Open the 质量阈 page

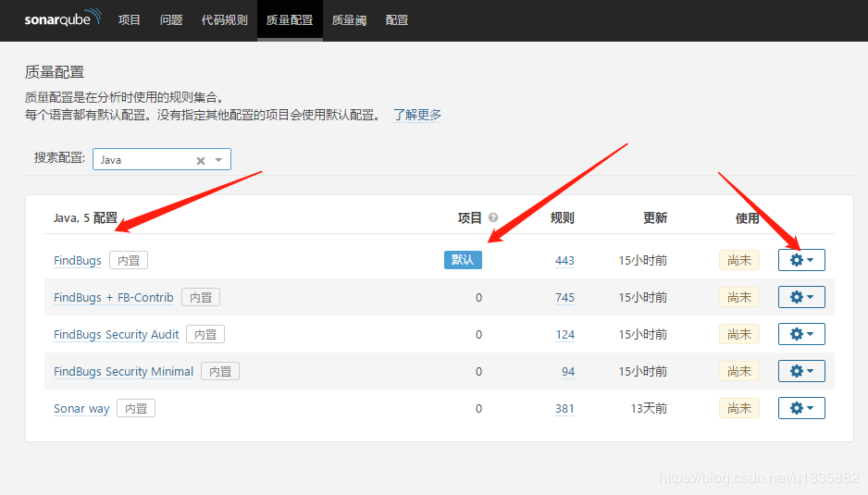point(349,20)
